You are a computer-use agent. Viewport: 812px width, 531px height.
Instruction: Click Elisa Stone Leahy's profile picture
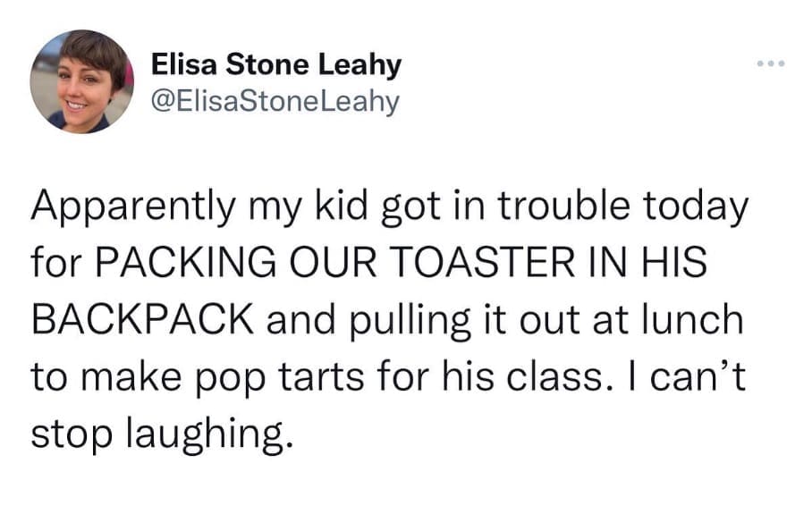point(81,81)
